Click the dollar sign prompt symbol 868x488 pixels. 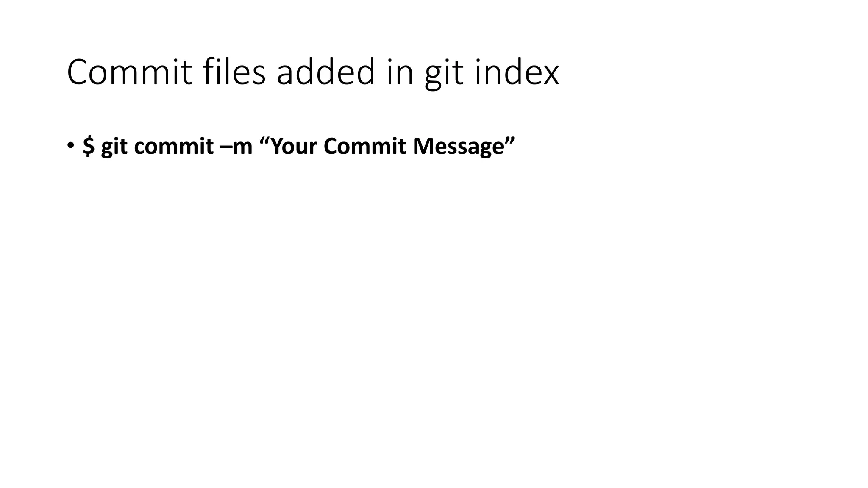89,146
